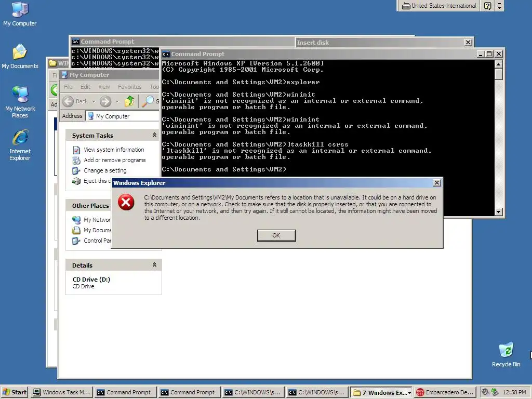This screenshot has height=399, width=532.
Task: Click the My Computer address field
Action: [x=123, y=116]
